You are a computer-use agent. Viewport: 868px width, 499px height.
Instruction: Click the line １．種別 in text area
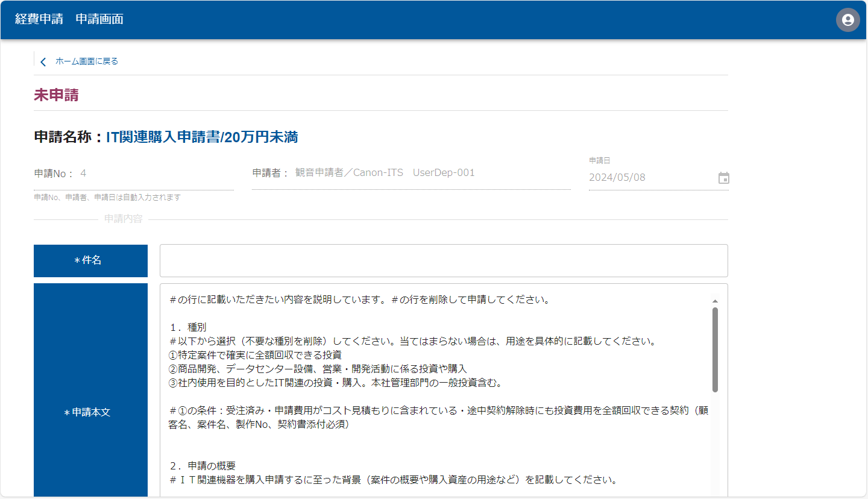click(187, 327)
